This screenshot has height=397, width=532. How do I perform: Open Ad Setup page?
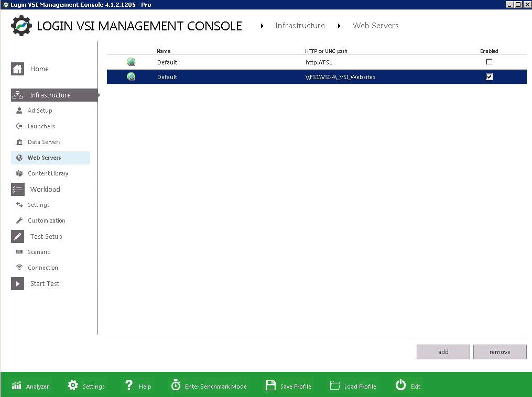point(40,111)
